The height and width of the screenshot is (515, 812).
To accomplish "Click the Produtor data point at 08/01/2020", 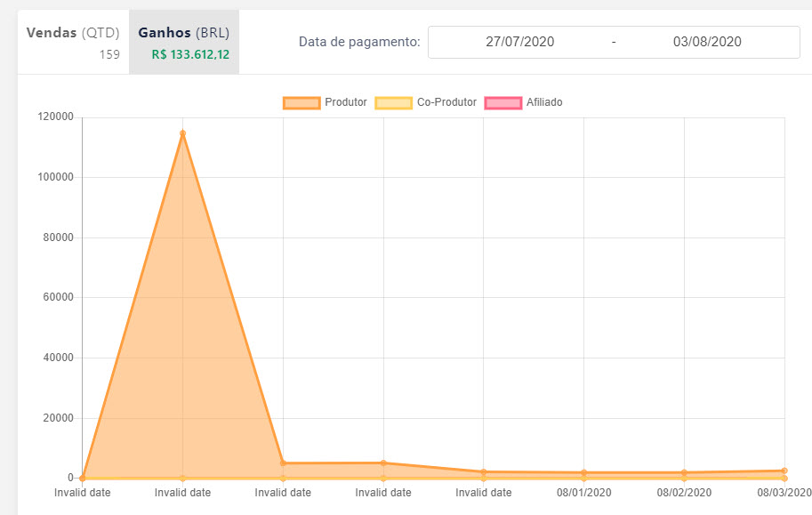I will coord(584,473).
